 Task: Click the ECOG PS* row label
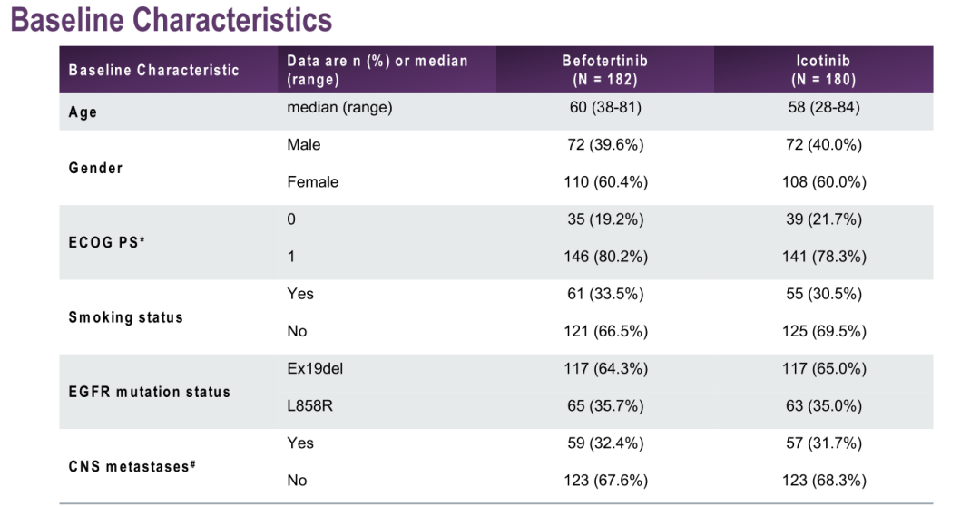click(107, 243)
